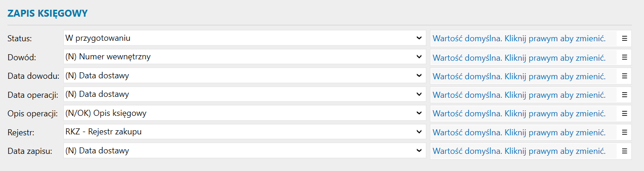Expand the Dowód dropdown showing Numer wewnętrzny
The height and width of the screenshot is (171, 644).
pos(244,57)
